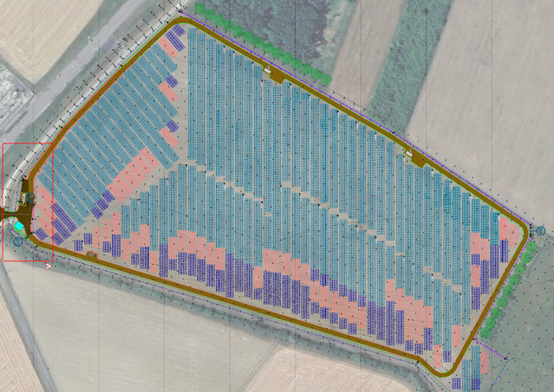Select the blue circle marker below the cyan diamond
Screen dimensions: 554x392
(x=18, y=242)
